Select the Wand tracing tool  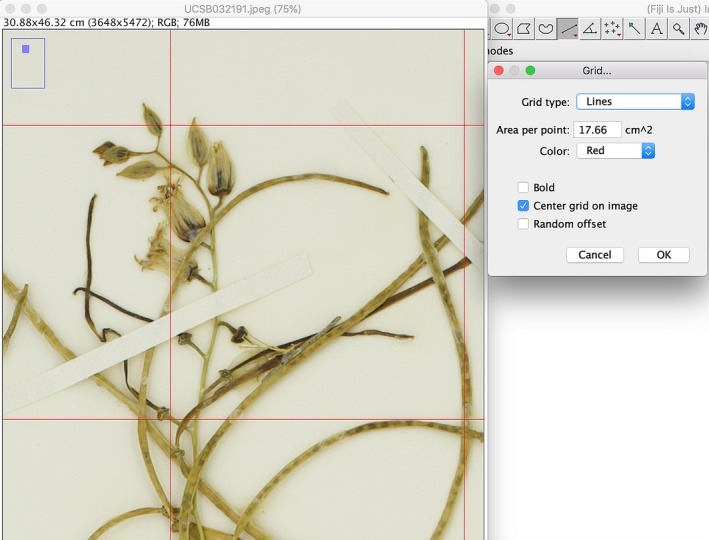pyautogui.click(x=634, y=29)
